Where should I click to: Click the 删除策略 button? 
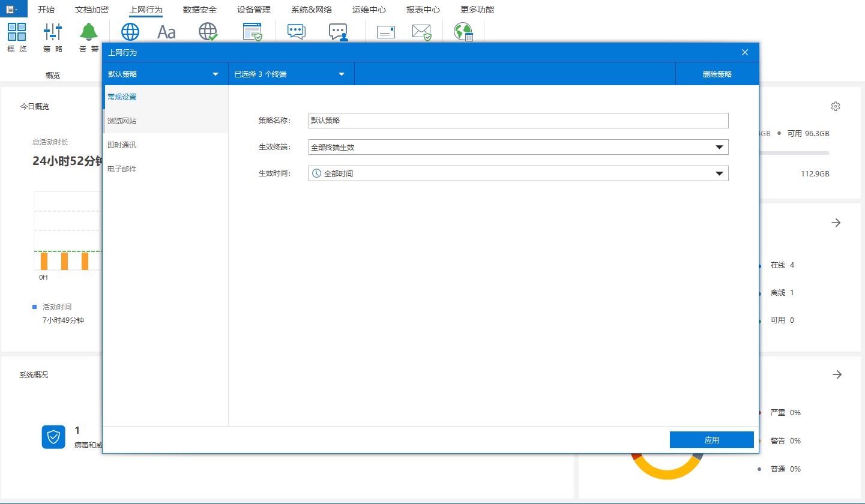click(x=717, y=74)
